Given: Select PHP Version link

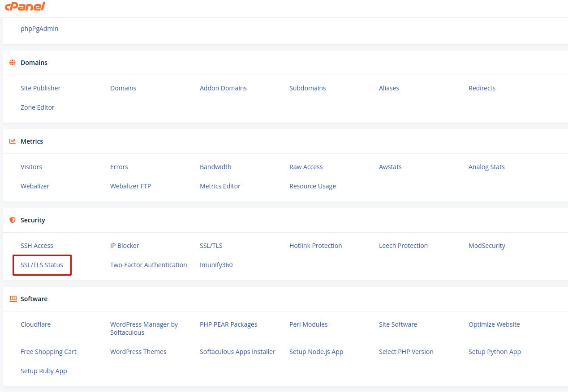Looking at the screenshot, I should pyautogui.click(x=406, y=352).
